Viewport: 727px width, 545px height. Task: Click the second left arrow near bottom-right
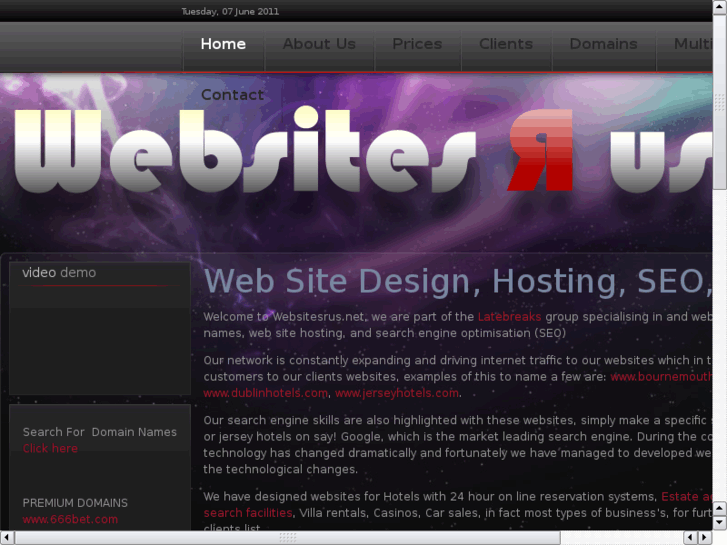[x=691, y=538]
